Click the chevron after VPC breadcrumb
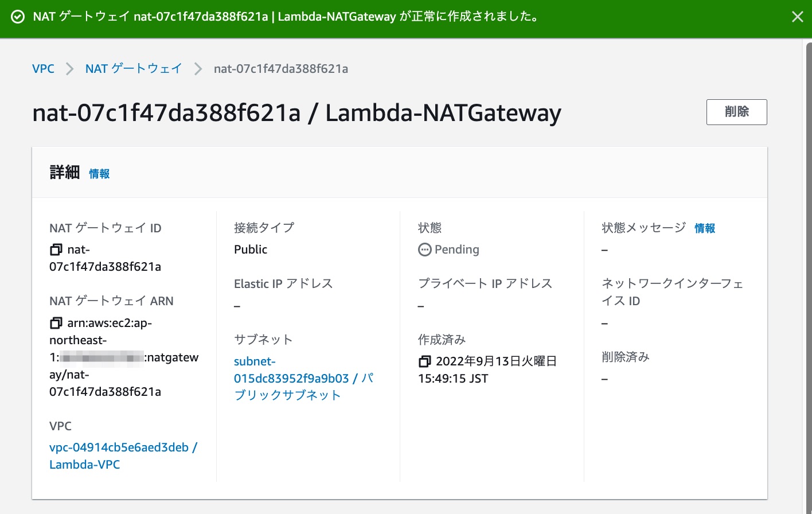Viewport: 812px width, 514px height. tap(69, 68)
